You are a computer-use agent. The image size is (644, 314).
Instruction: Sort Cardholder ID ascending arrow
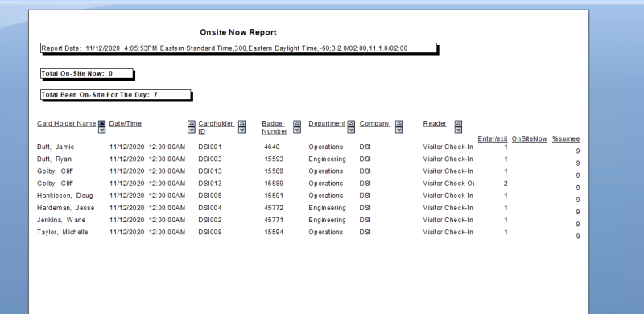(x=242, y=124)
